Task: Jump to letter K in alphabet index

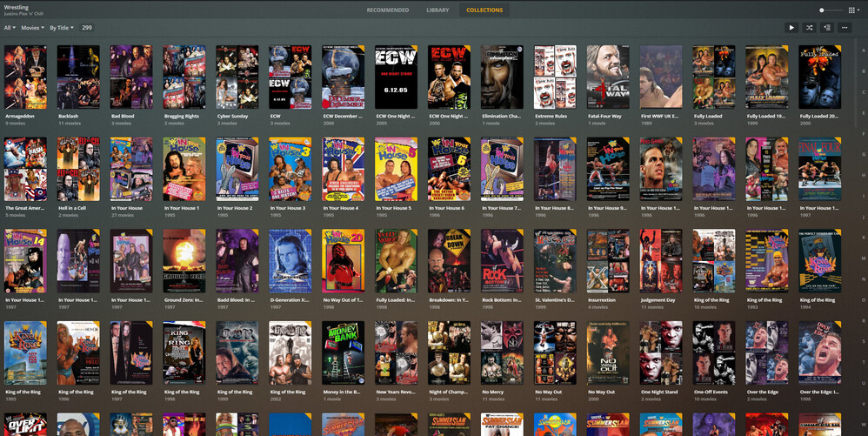Action: [863, 238]
